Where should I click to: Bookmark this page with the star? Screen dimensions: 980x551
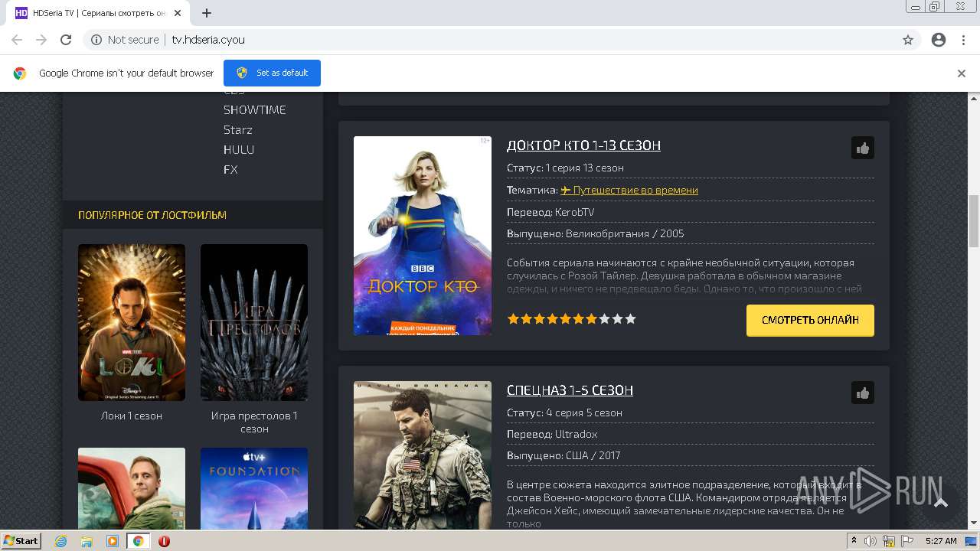pos(908,40)
